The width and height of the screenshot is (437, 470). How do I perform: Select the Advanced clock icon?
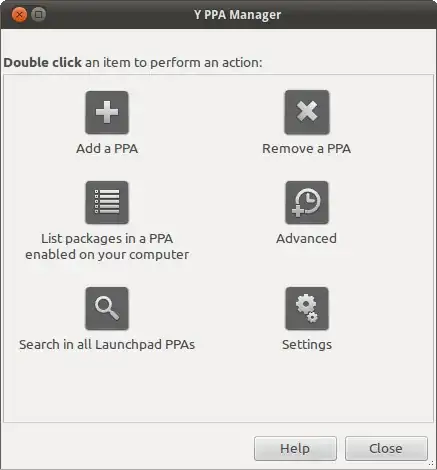(x=307, y=203)
